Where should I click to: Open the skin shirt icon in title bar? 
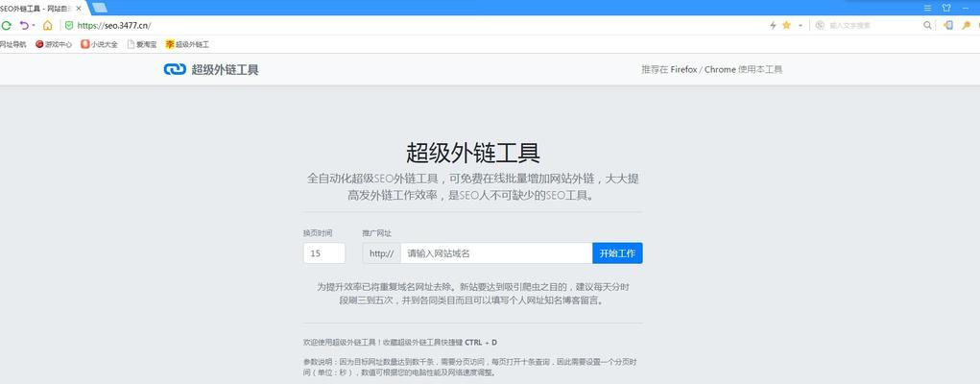946,8
